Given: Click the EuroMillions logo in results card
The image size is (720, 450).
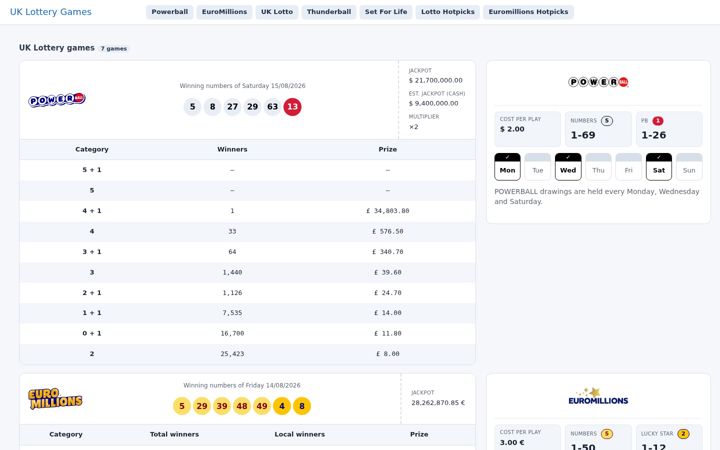Looking at the screenshot, I should click(x=55, y=398).
